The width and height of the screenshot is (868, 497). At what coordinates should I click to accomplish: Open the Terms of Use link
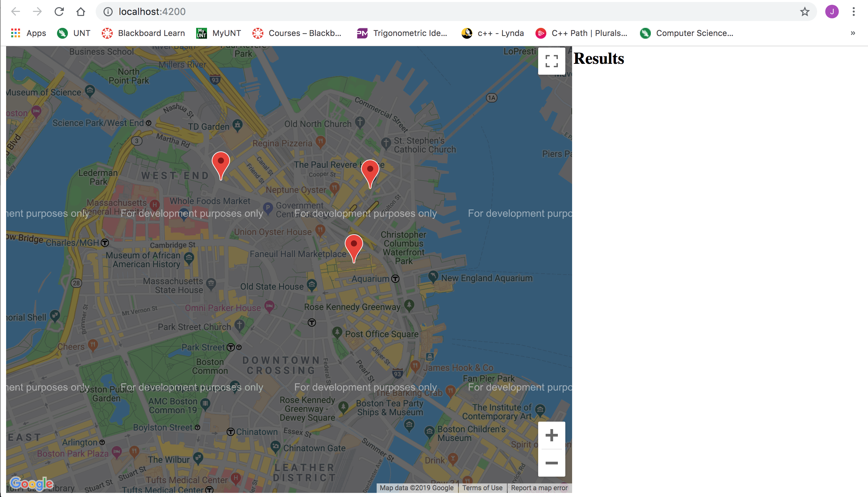[482, 488]
